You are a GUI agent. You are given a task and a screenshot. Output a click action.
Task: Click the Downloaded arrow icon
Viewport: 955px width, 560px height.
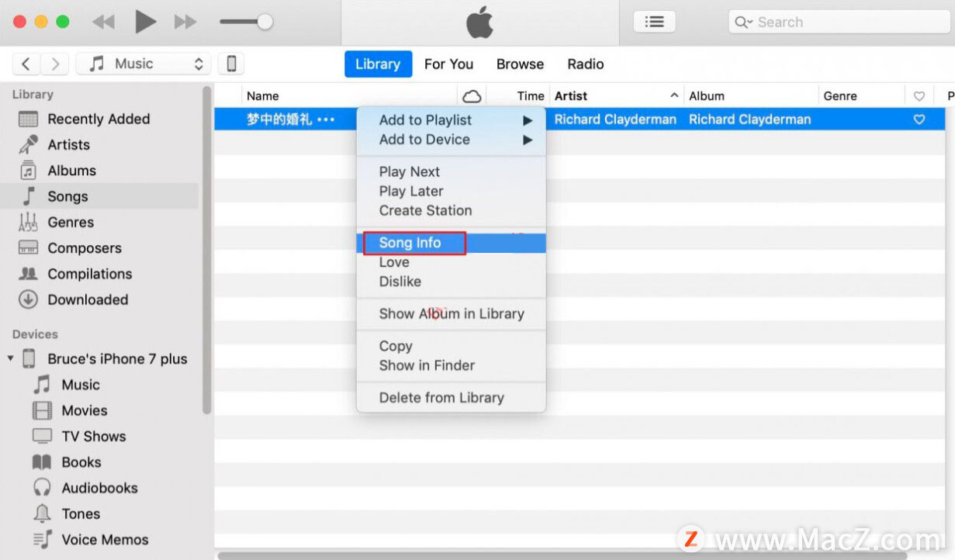(29, 299)
